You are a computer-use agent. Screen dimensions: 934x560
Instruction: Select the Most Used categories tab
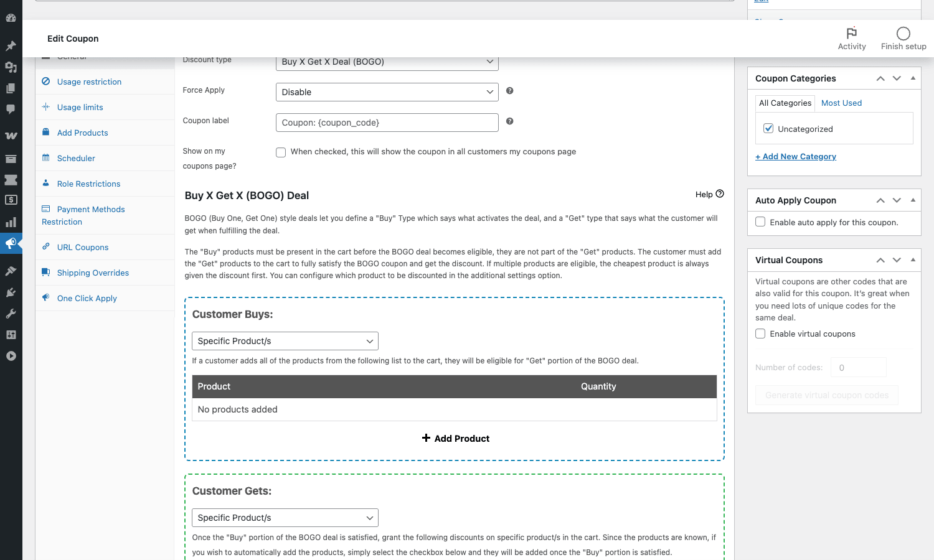[841, 103]
